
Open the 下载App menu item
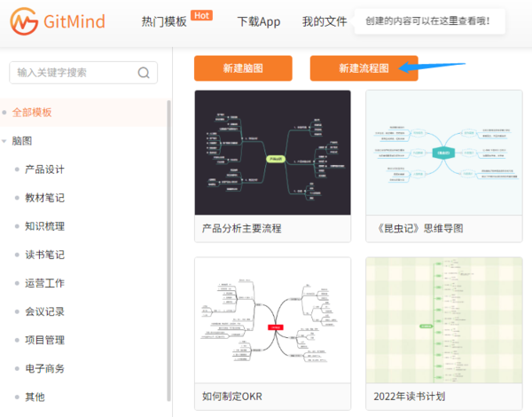(258, 22)
